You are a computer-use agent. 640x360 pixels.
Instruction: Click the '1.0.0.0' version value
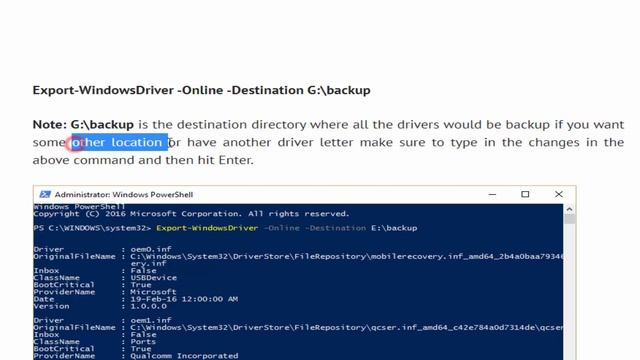click(x=149, y=306)
